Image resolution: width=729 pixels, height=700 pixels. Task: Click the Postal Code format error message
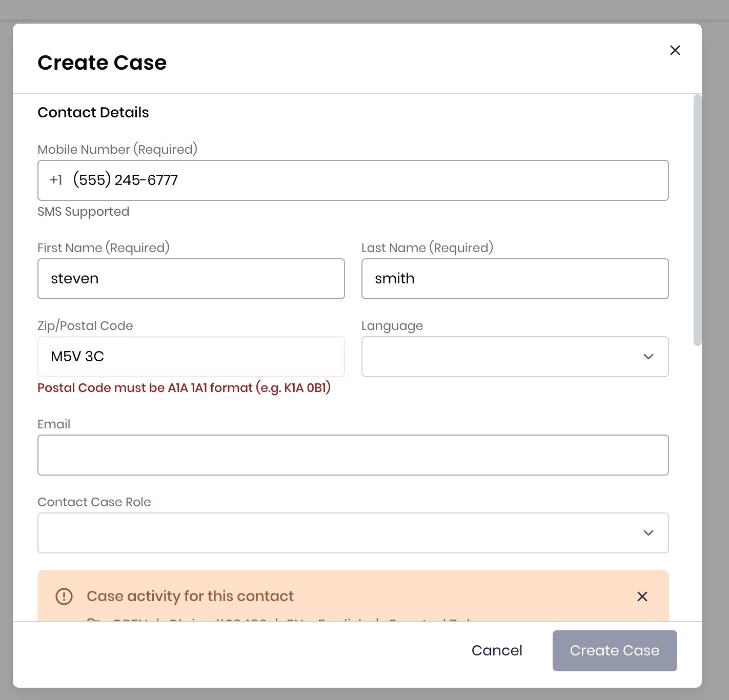coord(184,388)
